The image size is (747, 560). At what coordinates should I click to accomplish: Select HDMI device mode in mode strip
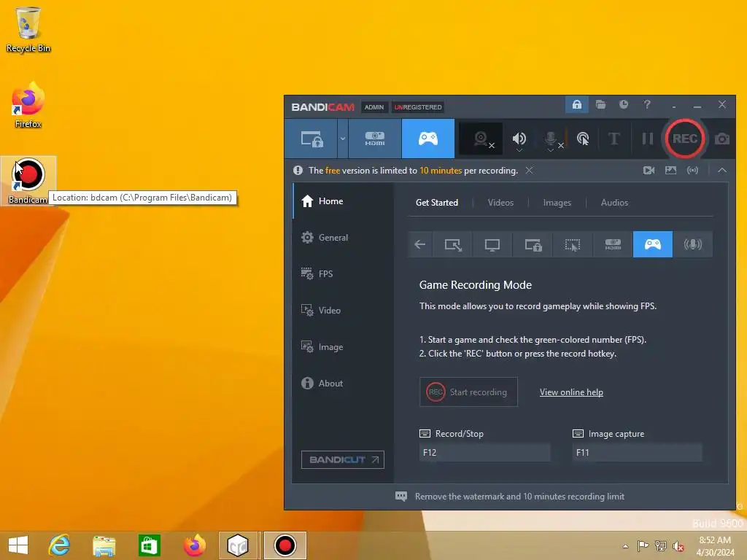(x=613, y=244)
